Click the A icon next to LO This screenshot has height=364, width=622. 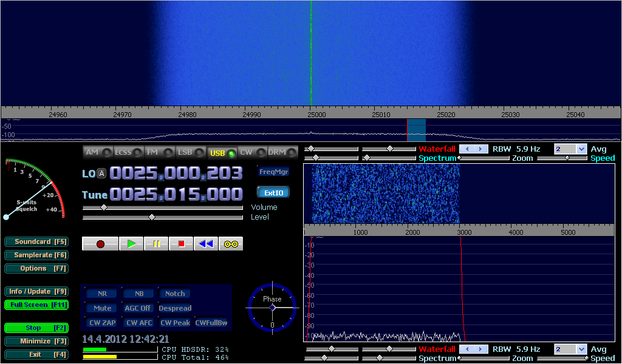coord(101,174)
